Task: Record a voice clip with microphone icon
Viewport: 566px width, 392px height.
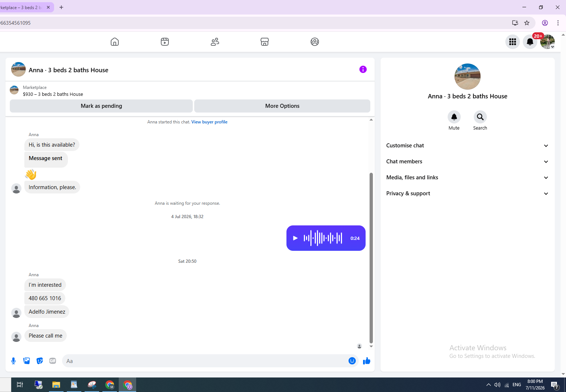Action: [x=13, y=361]
